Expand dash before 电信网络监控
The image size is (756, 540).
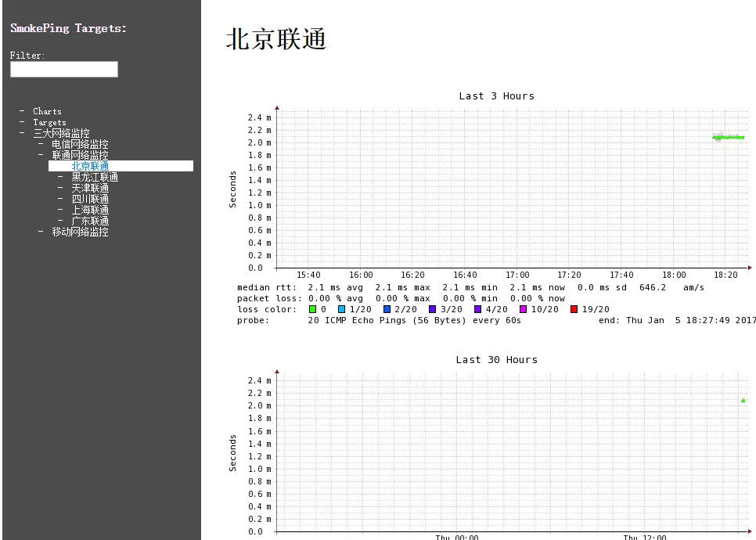point(41,144)
